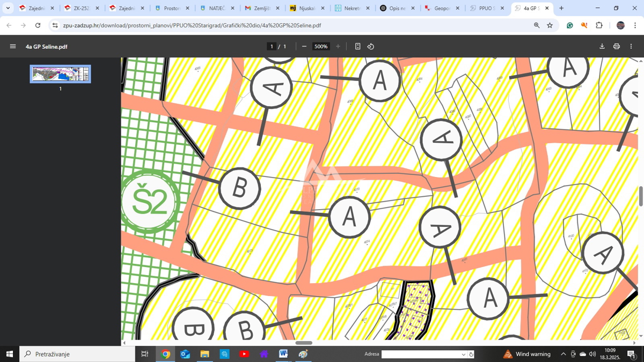Click the zoom out minus button
The height and width of the screenshot is (362, 644).
click(x=304, y=47)
